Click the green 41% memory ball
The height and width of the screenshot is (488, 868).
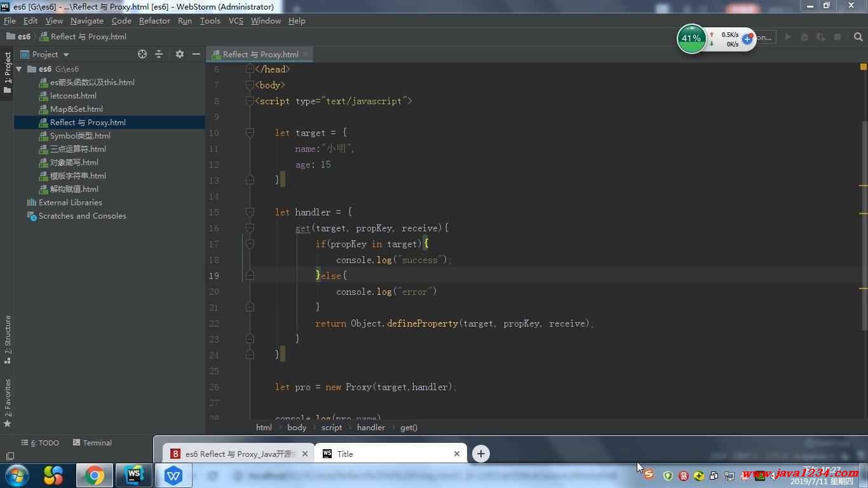tap(691, 39)
